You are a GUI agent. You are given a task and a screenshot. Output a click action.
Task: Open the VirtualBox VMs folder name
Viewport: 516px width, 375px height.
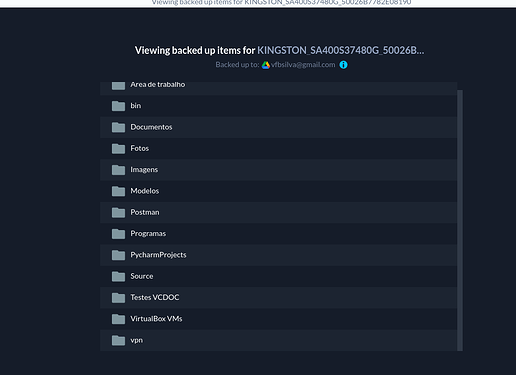[156, 319]
